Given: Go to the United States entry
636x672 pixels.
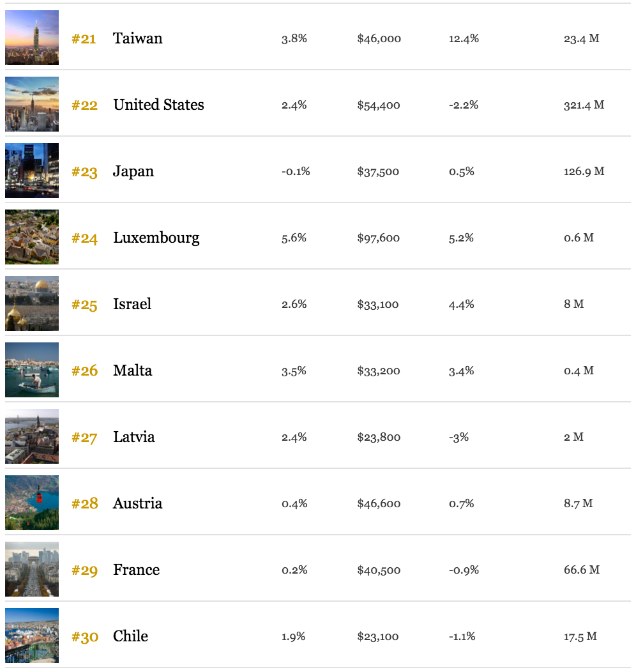Looking at the screenshot, I should click(158, 105).
